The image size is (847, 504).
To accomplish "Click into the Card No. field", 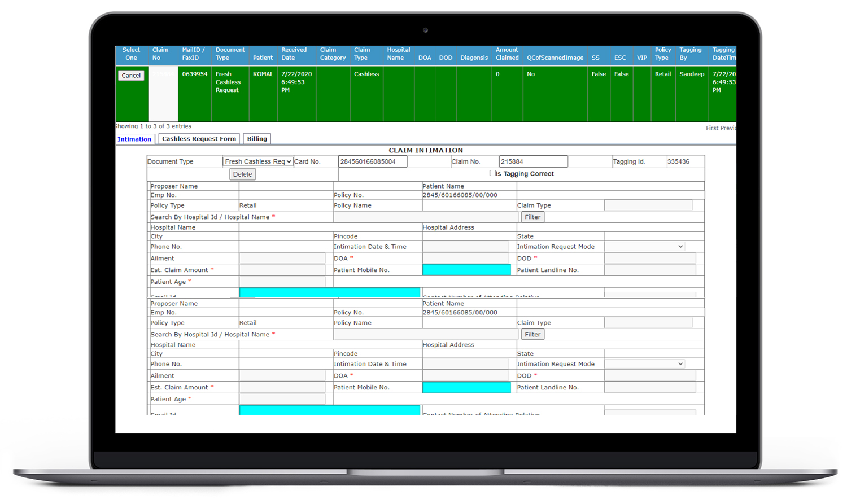I will coord(372,162).
